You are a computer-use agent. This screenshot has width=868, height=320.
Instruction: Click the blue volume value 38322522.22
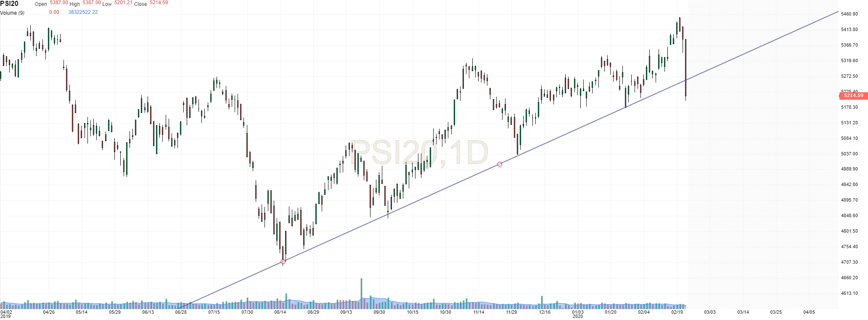pos(83,12)
